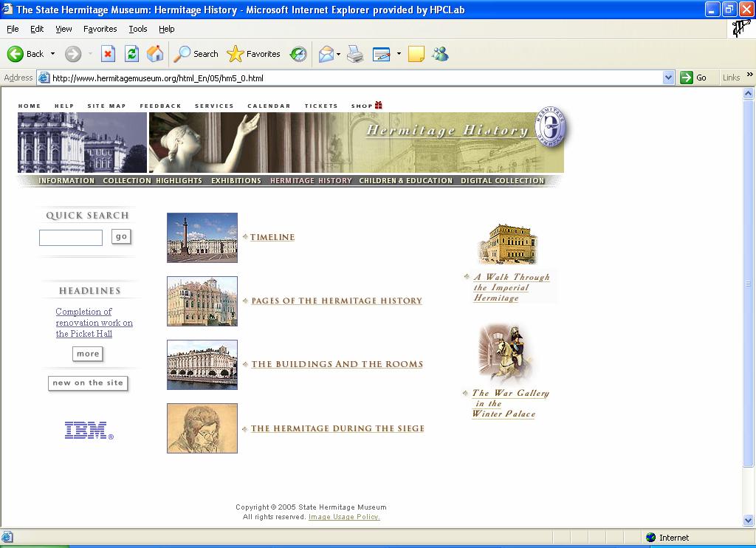Click HOME in top navigation

pos(30,106)
